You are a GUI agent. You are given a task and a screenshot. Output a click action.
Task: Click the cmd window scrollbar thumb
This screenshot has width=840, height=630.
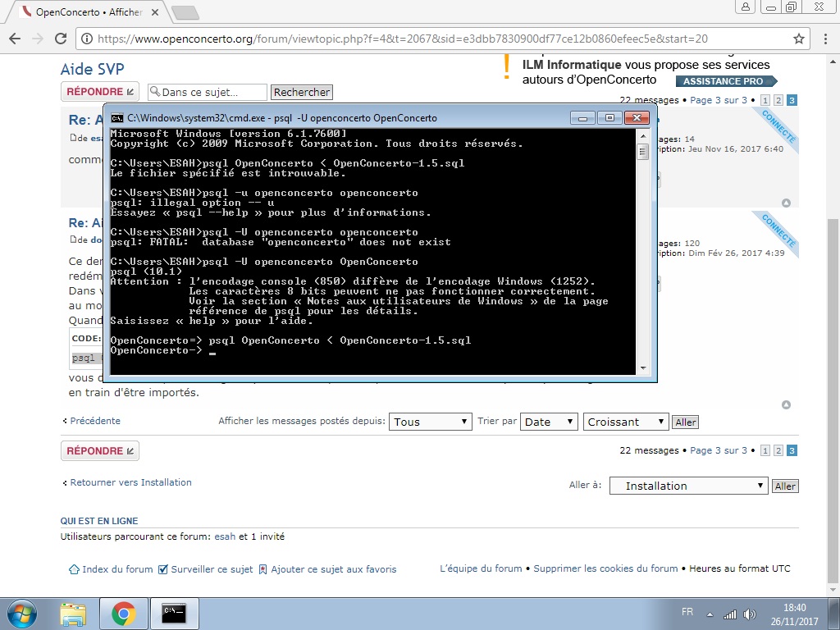tap(643, 152)
